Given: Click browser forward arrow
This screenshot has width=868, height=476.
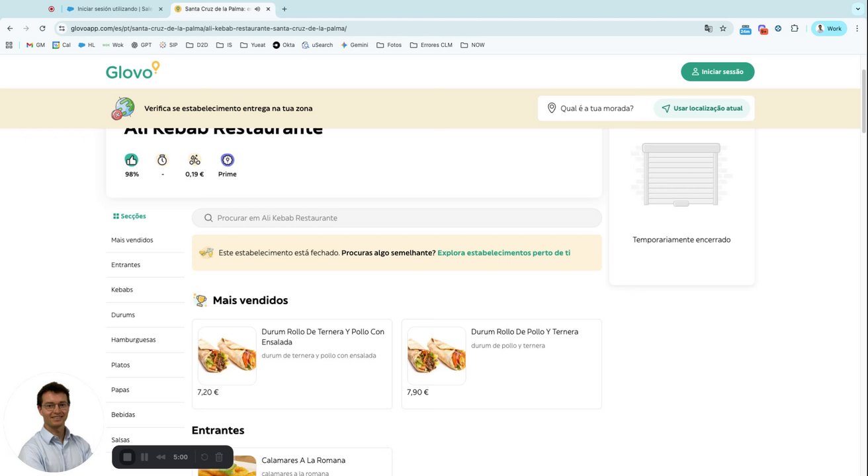Looking at the screenshot, I should pos(26,28).
